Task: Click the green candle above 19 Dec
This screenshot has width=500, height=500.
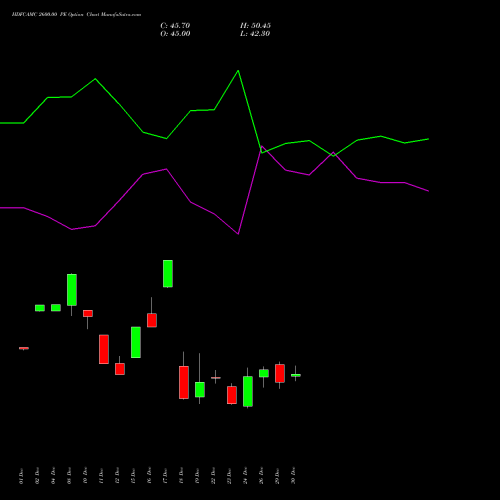Action: [200, 389]
